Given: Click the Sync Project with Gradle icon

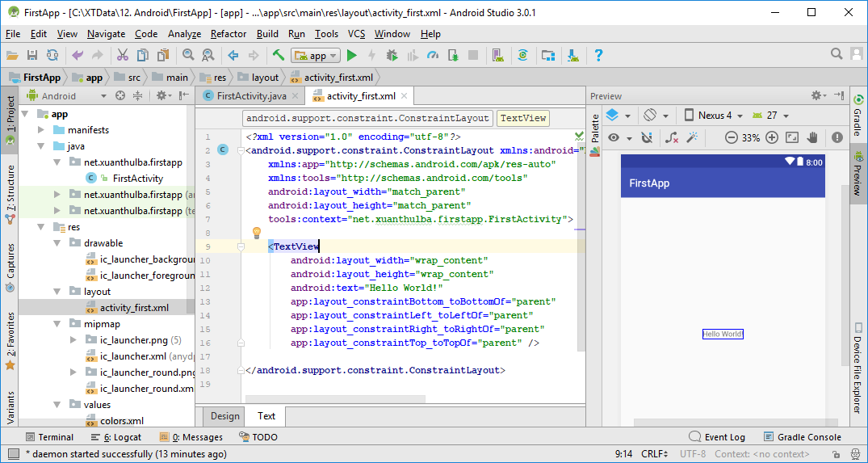Looking at the screenshot, I should pos(523,56).
